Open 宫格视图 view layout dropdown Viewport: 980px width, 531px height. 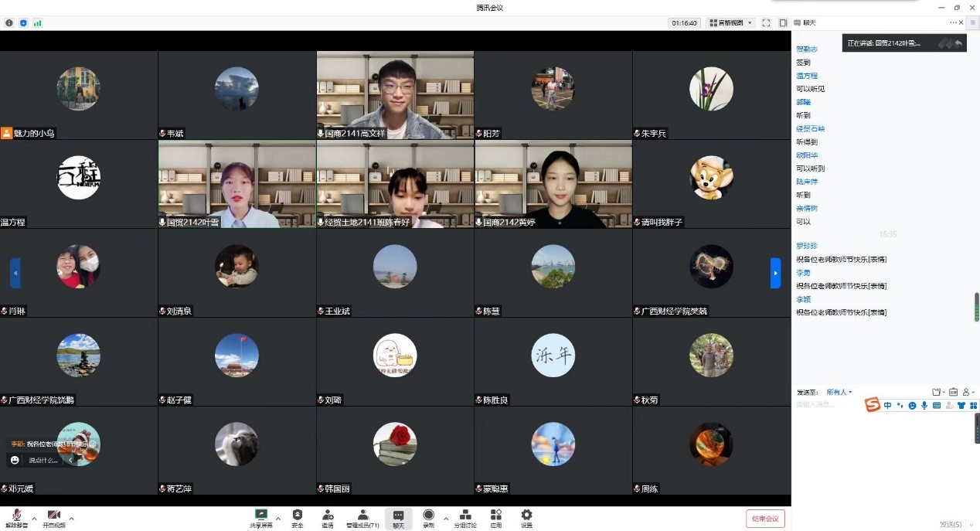pyautogui.click(x=730, y=23)
